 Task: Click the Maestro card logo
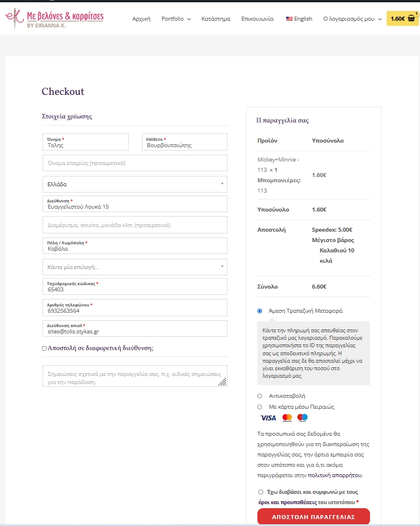click(303, 418)
